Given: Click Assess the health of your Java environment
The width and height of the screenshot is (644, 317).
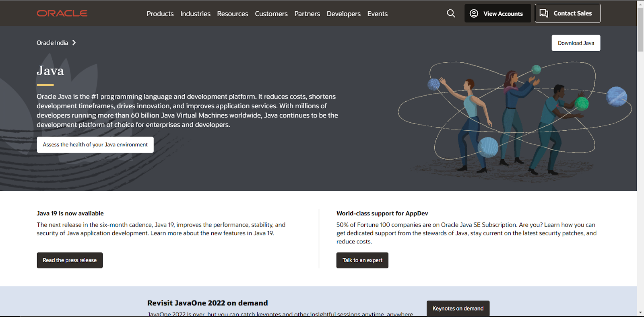Looking at the screenshot, I should [95, 145].
